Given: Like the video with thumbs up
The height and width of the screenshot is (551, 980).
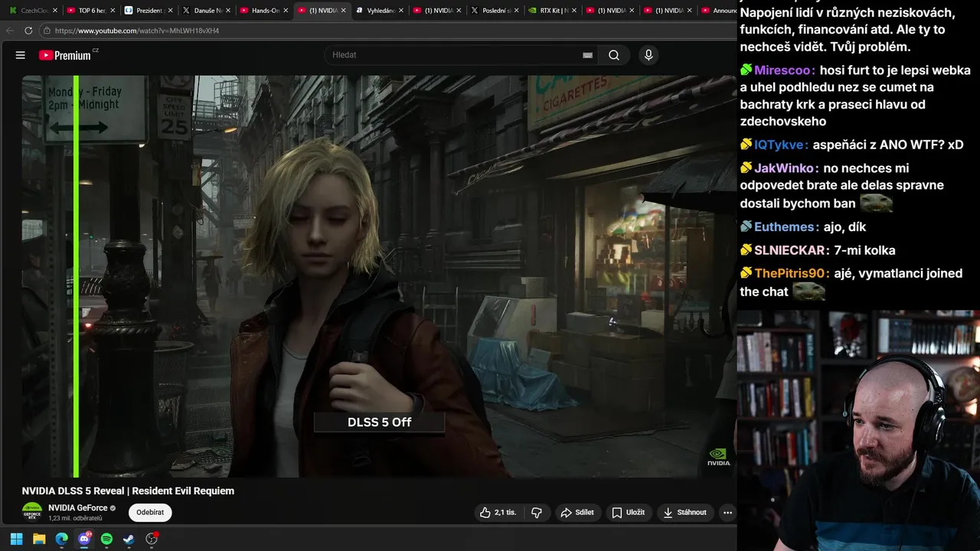Looking at the screenshot, I should pyautogui.click(x=498, y=513).
